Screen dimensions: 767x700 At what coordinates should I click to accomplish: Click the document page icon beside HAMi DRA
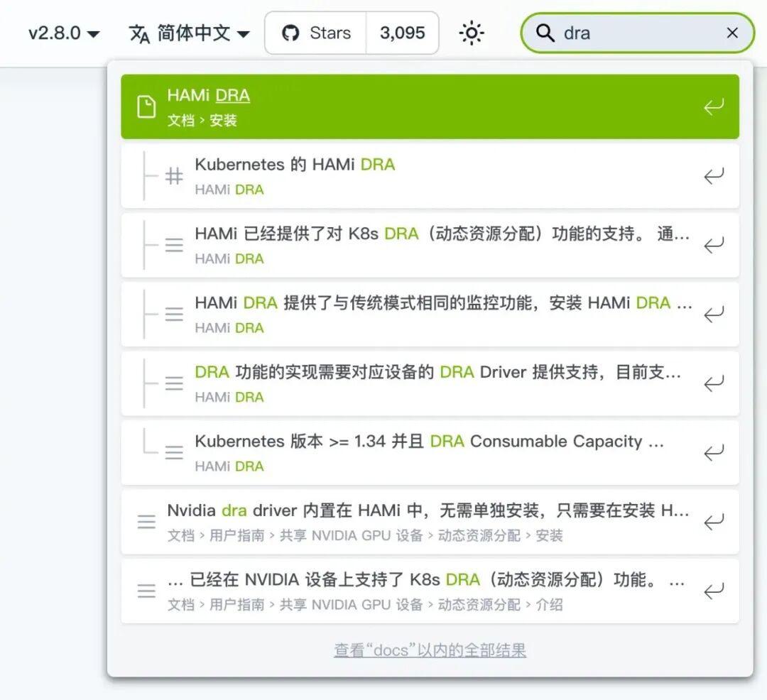pyautogui.click(x=146, y=105)
